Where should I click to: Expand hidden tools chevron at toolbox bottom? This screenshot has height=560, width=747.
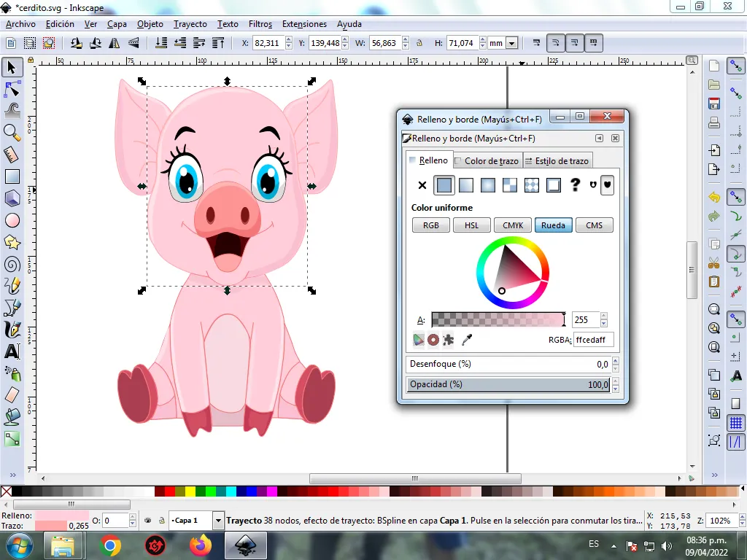(12, 475)
